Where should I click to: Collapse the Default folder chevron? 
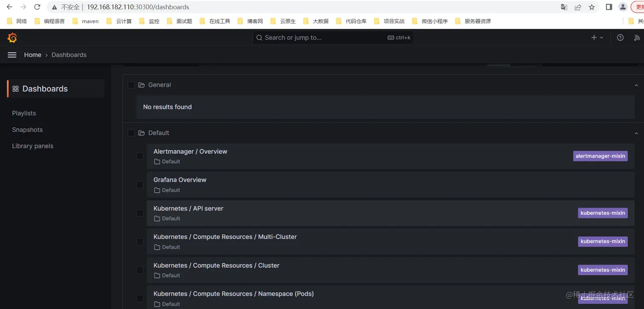(636, 134)
